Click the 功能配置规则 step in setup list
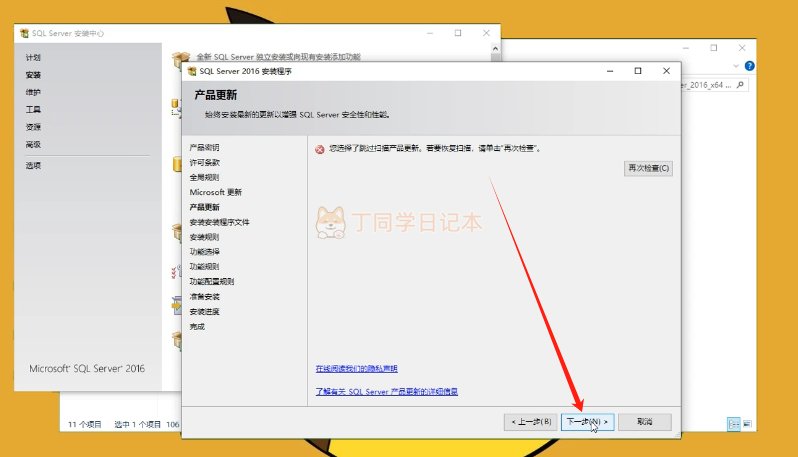The width and height of the screenshot is (798, 457). [x=212, y=281]
